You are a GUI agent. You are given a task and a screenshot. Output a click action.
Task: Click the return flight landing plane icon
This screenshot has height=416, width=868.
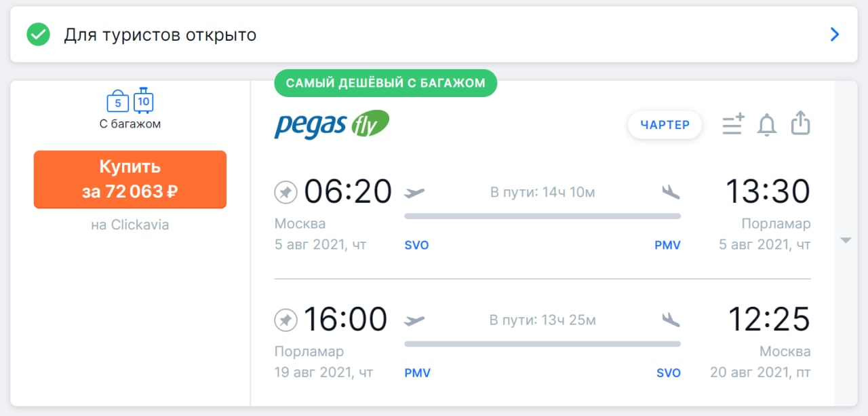[671, 320]
